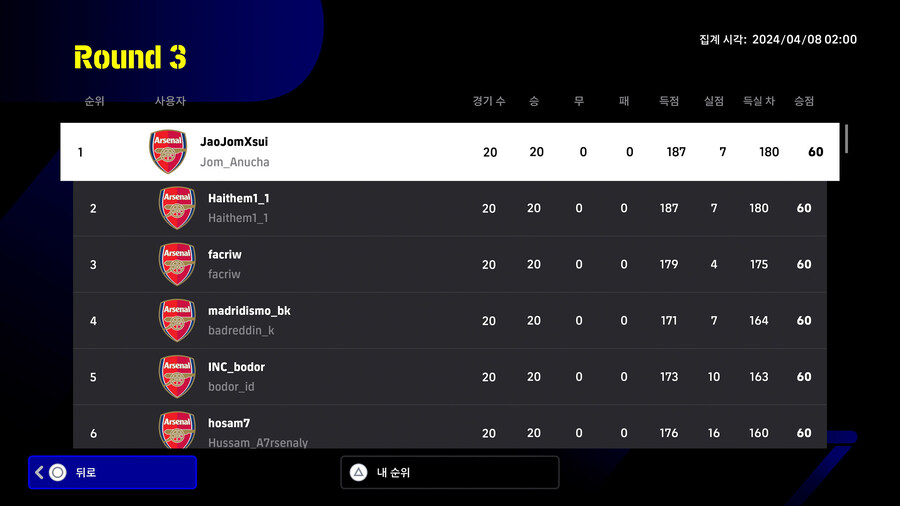Open 내 순위 to view my ranking

tap(450, 472)
